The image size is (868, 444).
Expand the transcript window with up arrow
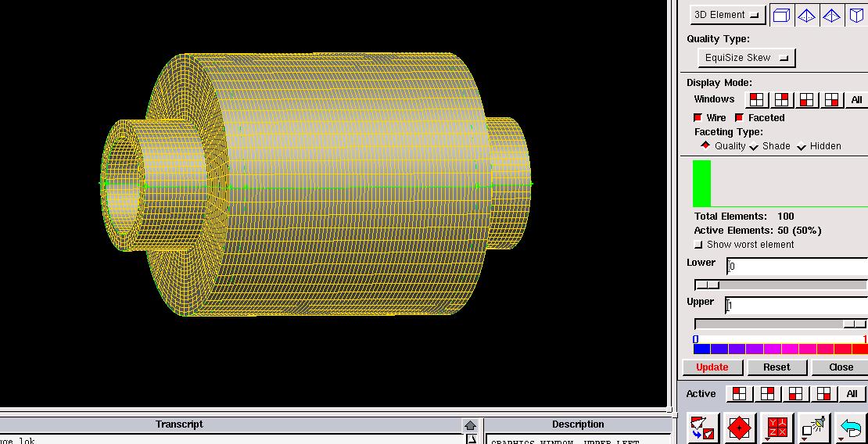click(x=470, y=425)
